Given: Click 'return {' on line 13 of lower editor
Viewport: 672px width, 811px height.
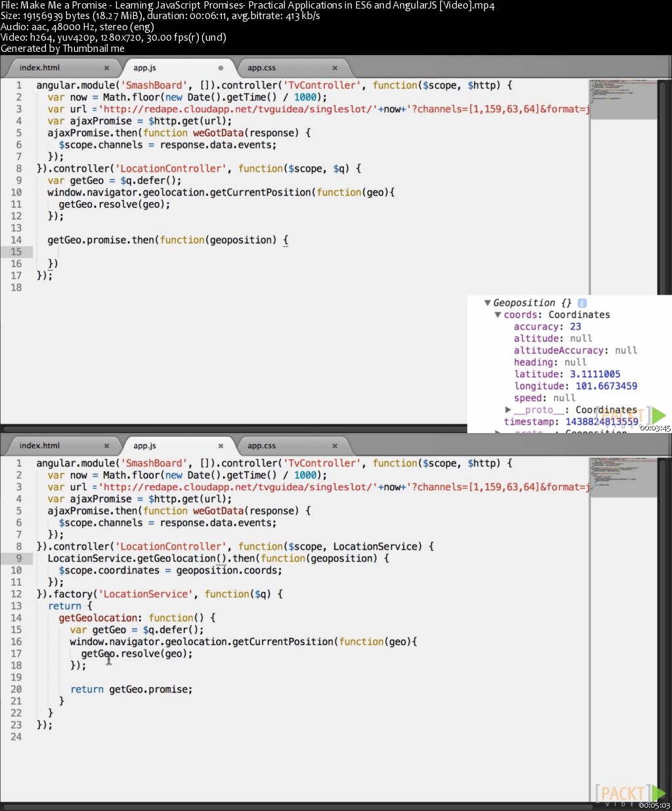Looking at the screenshot, I should (70, 606).
